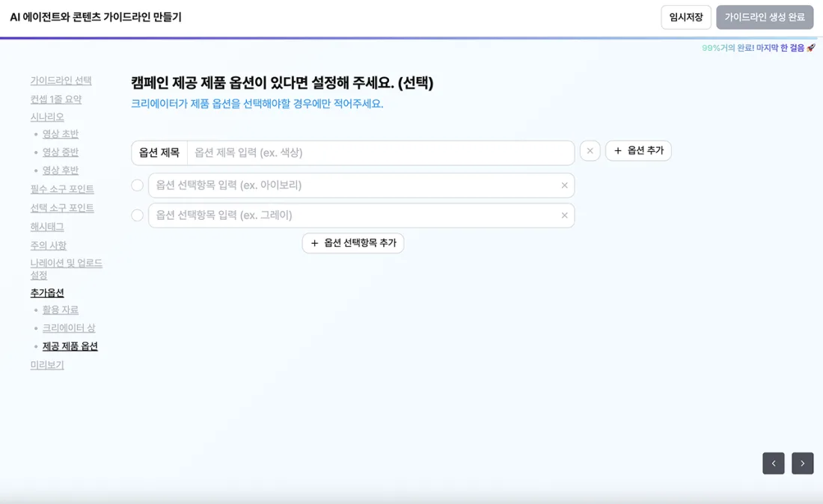
Task: Click the heading 캠페인 제공 제품 옵션
Action: (282, 83)
